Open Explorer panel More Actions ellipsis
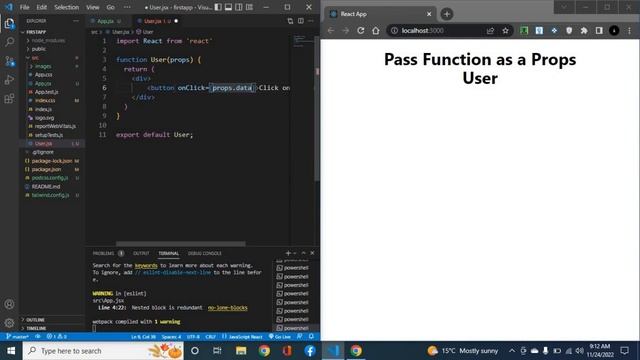Viewport: 640px width, 360px height. [76, 21]
